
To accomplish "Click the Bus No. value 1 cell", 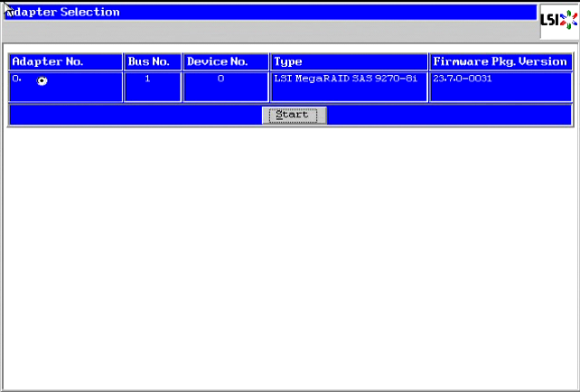I will click(x=152, y=79).
